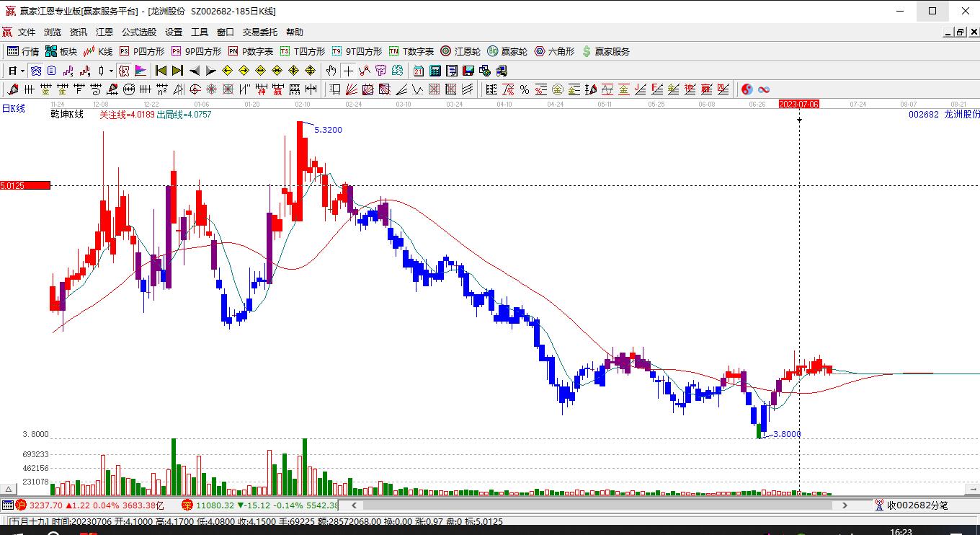
Task: Open the T四方形 time square
Action: (x=303, y=51)
